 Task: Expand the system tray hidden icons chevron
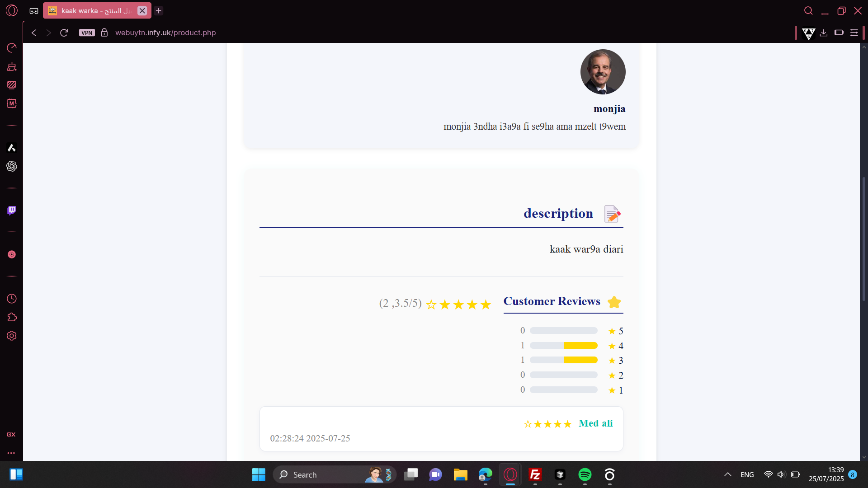(x=728, y=474)
